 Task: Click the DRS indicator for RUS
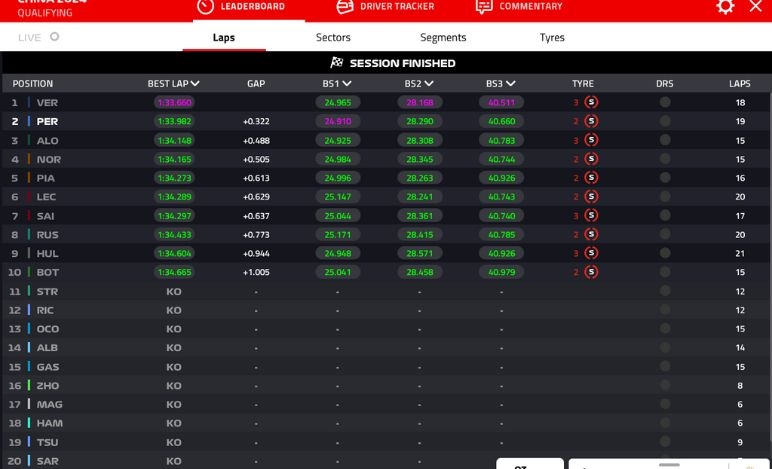coord(665,235)
